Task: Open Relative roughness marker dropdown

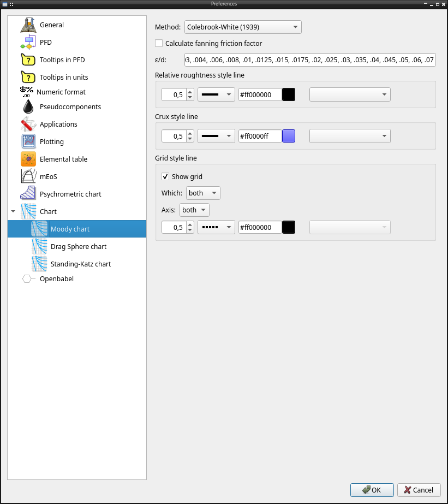Action: (x=350, y=94)
